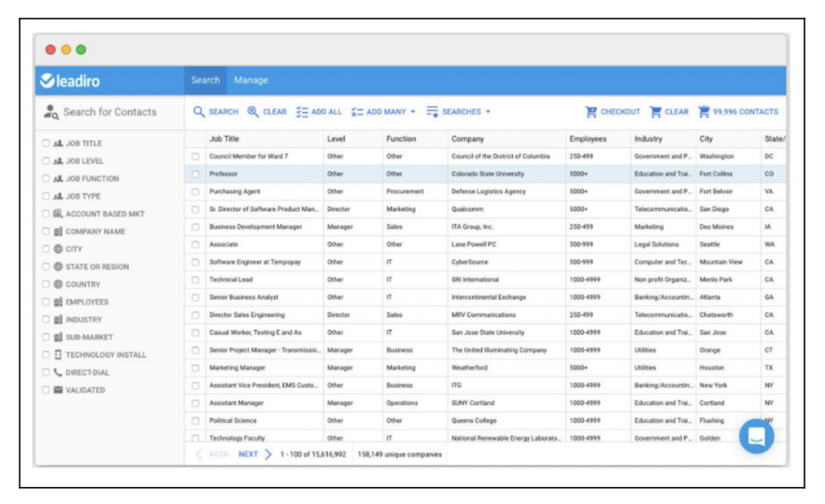This screenshot has width=825, height=504.
Task: Sort by the Company column header
Action: tap(468, 138)
